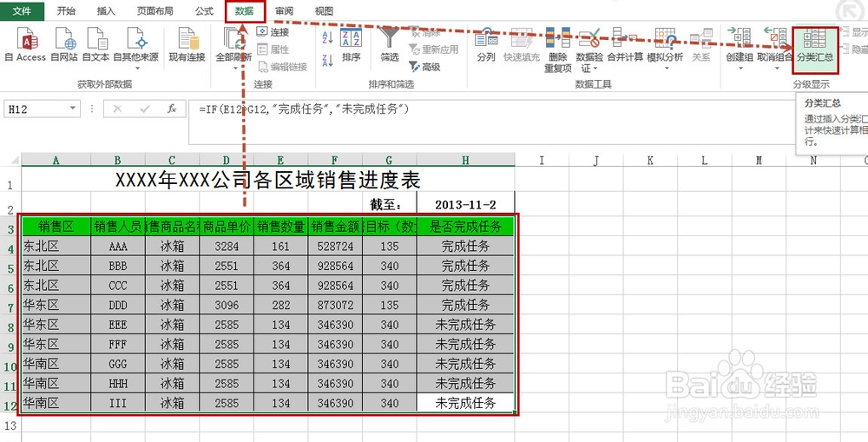Open the 数据验证 data validation tool
The image size is (868, 442).
tap(589, 49)
